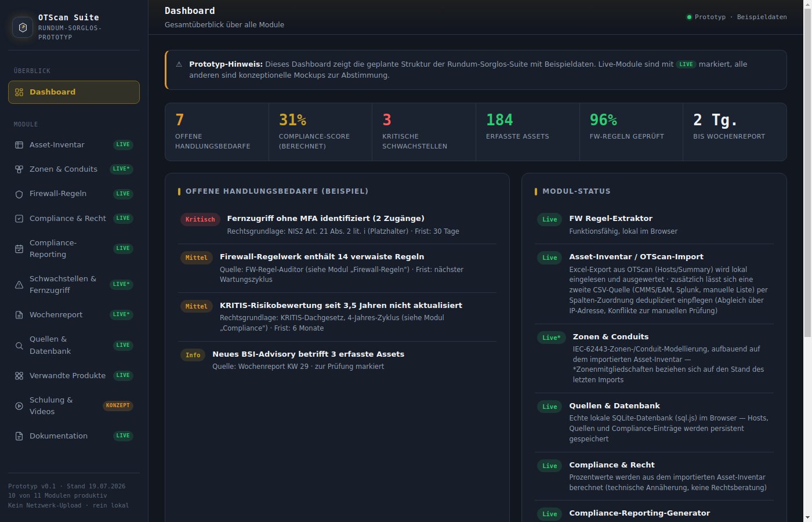The image size is (812, 522).
Task: Click the Modul-Status panel heading
Action: coord(577,191)
